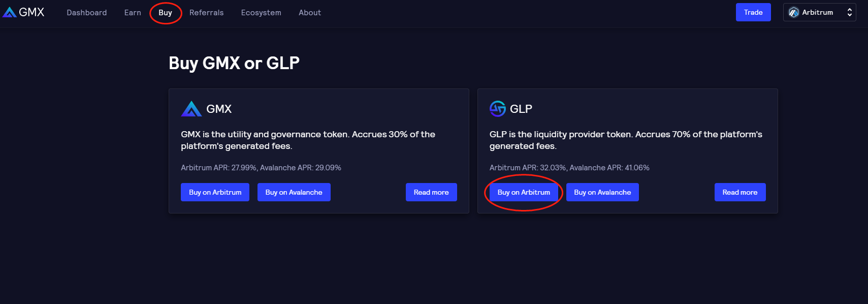Open the Ecosystem page
This screenshot has height=304, width=868.
261,13
